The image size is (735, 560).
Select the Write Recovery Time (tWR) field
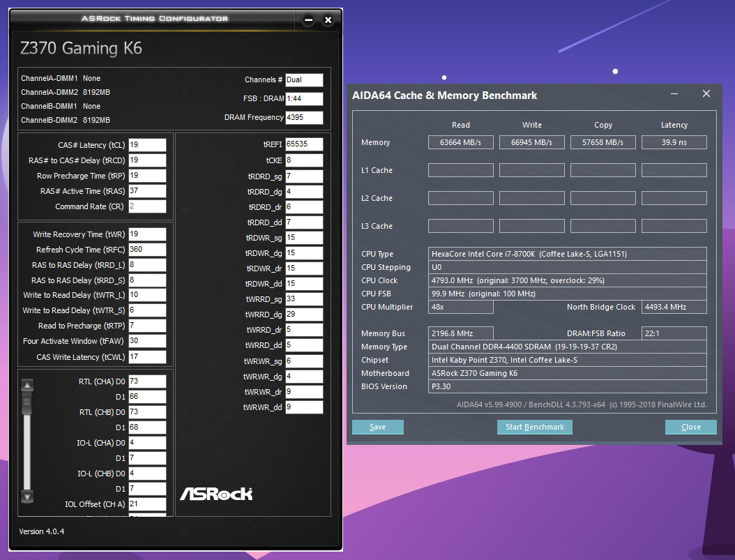click(147, 234)
